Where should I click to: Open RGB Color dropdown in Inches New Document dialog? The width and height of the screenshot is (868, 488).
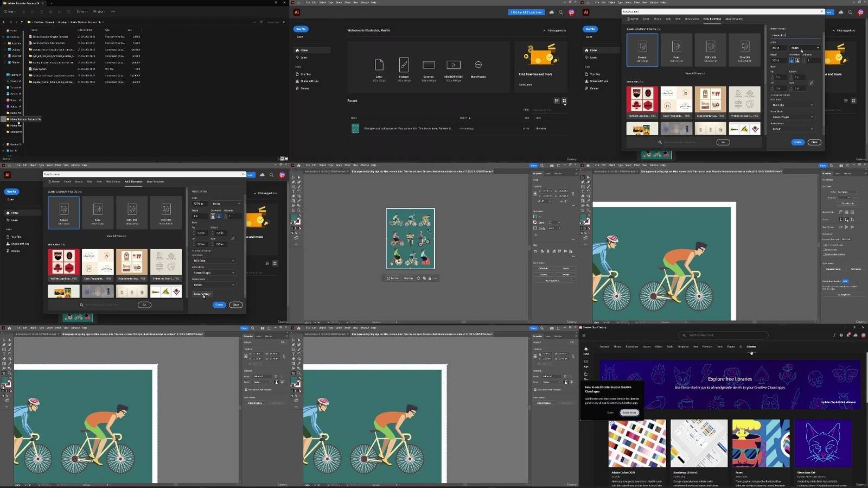(x=214, y=261)
